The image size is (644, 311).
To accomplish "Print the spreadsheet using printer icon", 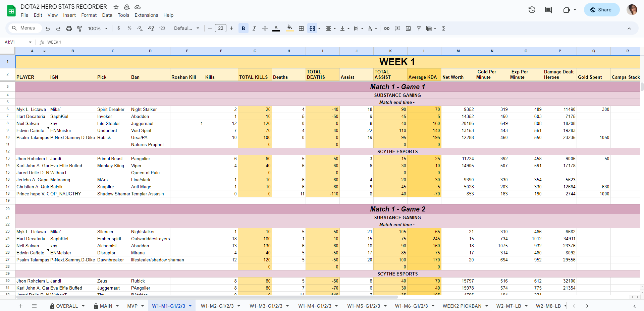I will point(69,28).
